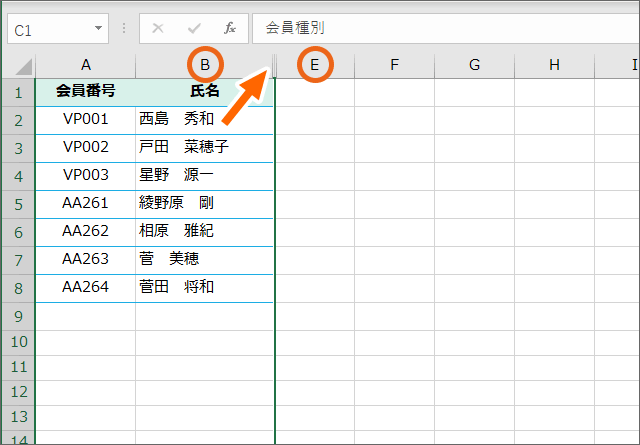Viewport: 640px width, 445px height.
Task: Select column H header
Action: coord(554,66)
